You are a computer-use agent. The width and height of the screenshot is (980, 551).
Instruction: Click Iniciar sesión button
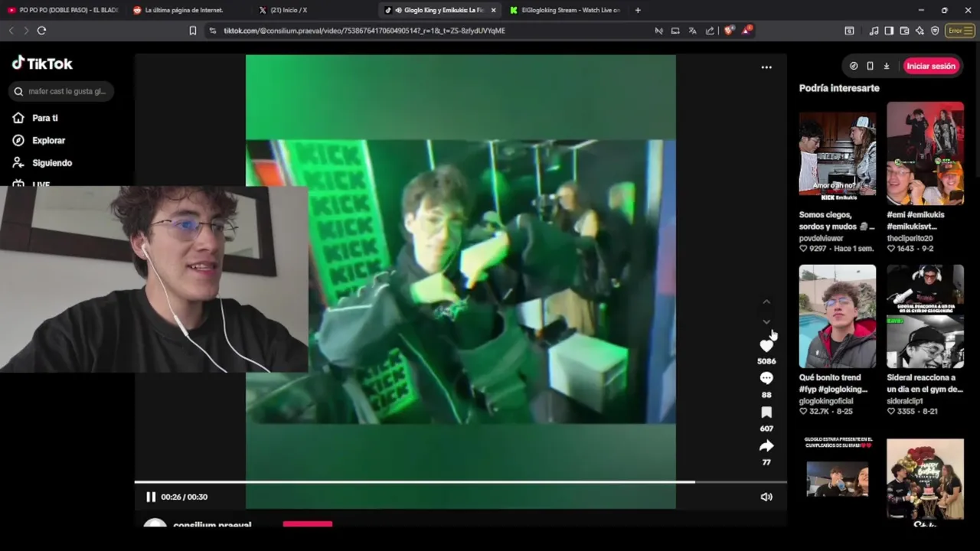931,66
